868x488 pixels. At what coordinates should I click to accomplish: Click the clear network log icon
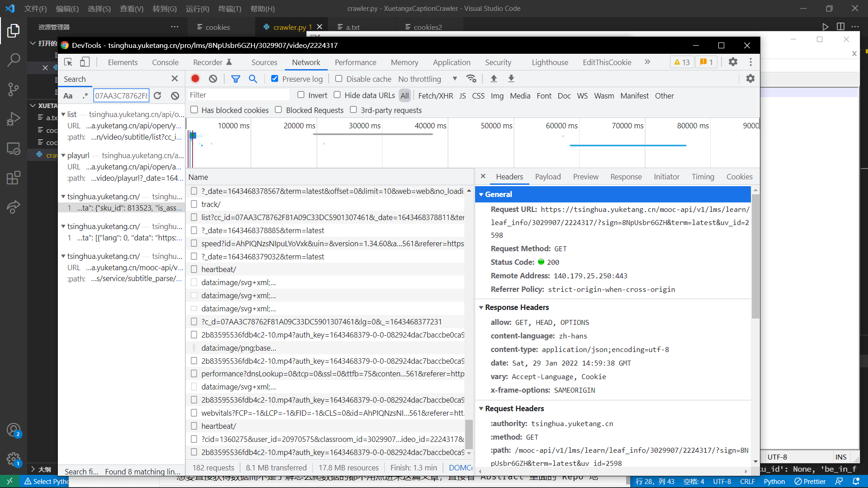click(x=213, y=79)
